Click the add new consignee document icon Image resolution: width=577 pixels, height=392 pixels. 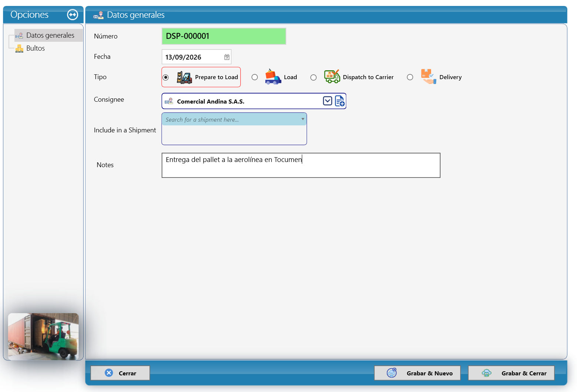(x=340, y=101)
